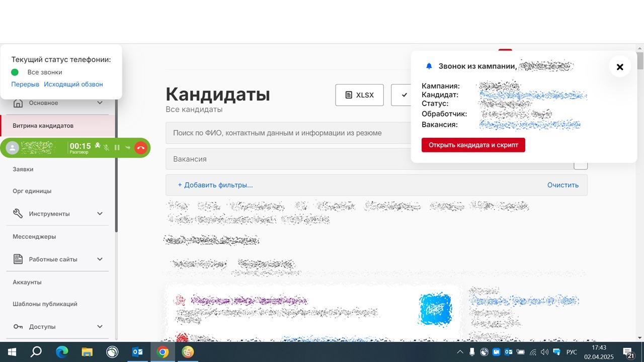Click '+ Добавить фильтры...' link
This screenshot has height=362, width=644.
pyautogui.click(x=215, y=185)
